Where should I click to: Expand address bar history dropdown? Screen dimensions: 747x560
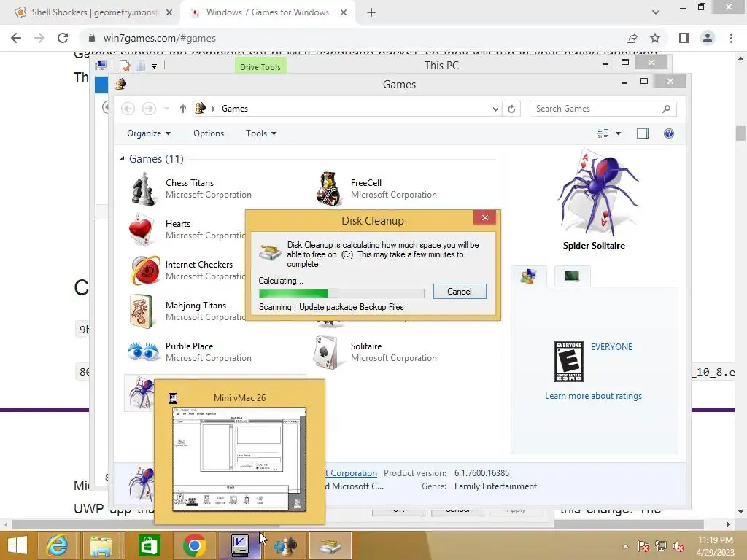(x=495, y=109)
